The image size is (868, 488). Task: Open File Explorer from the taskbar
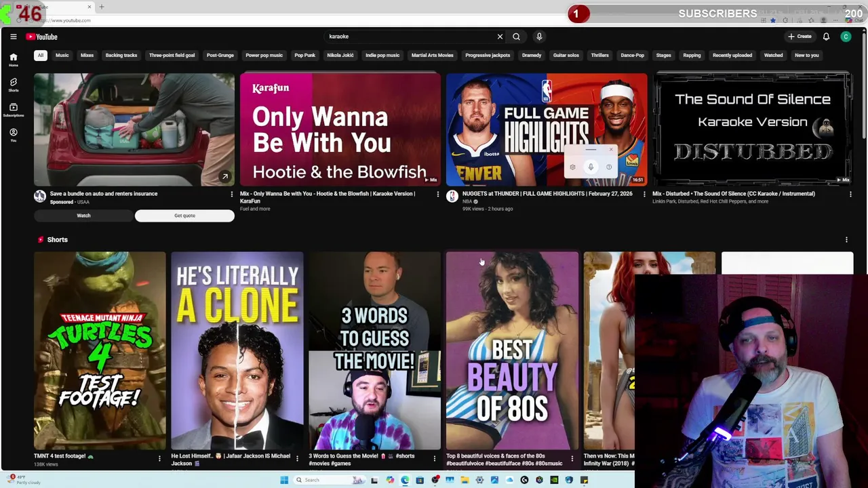tap(465, 480)
